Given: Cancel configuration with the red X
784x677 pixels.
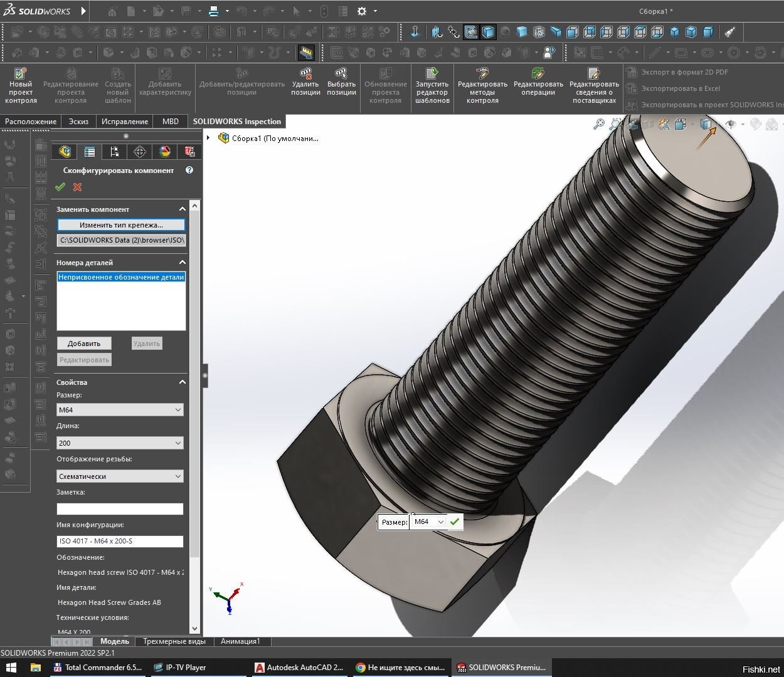Looking at the screenshot, I should [78, 187].
